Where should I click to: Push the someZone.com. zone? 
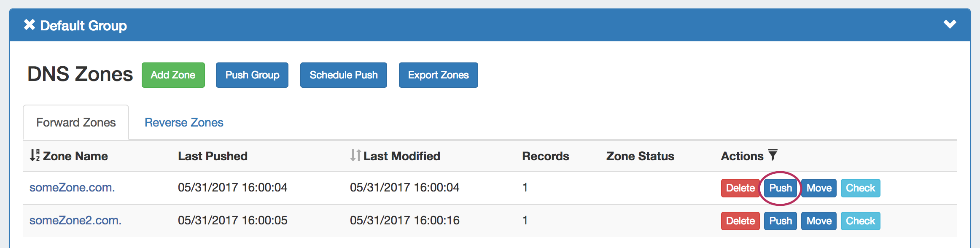pos(781,188)
